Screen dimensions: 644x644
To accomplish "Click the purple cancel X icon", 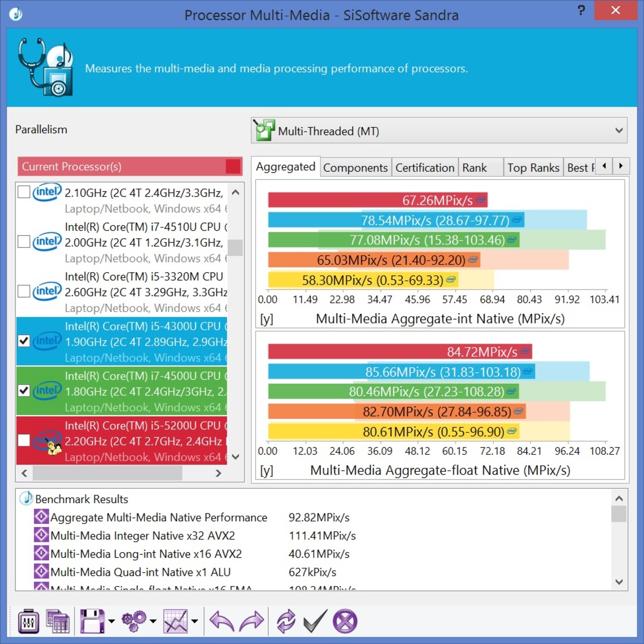I will pyautogui.click(x=345, y=620).
